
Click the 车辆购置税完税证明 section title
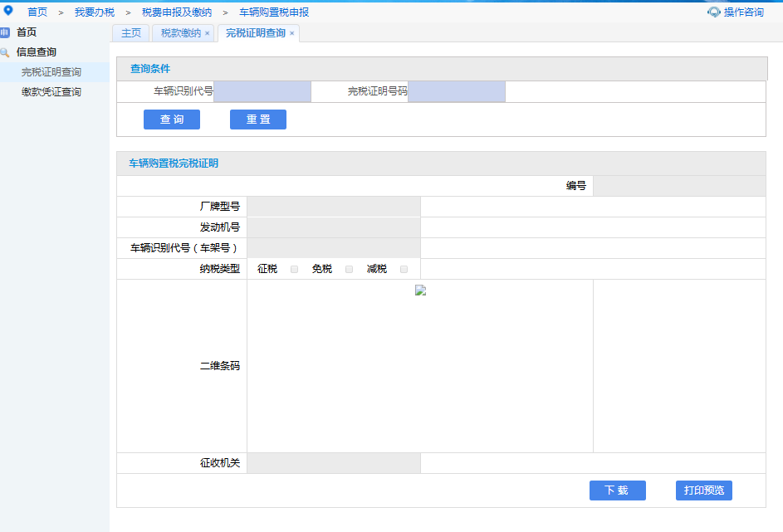(174, 164)
